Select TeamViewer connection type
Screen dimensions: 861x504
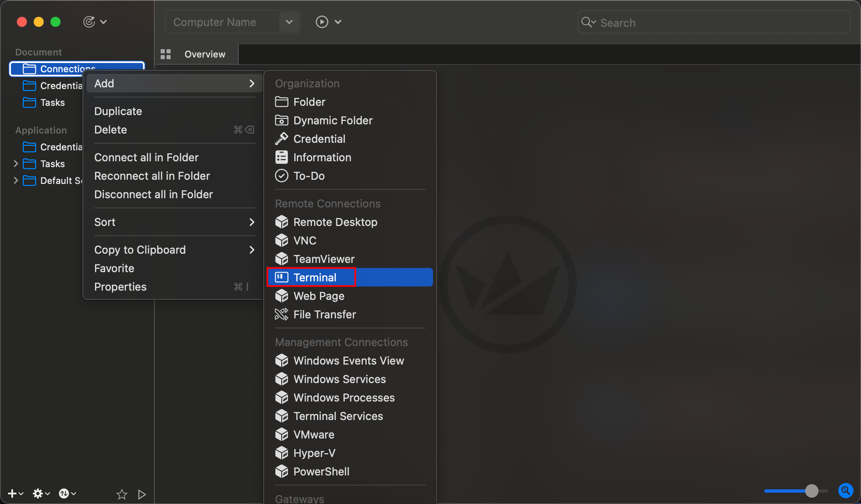pos(324,259)
